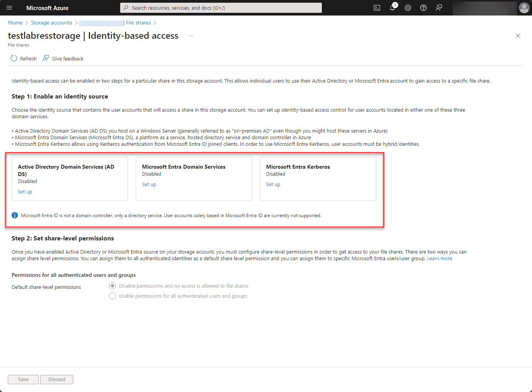Screen dimensions: 532x392
Task: Click the Give feedback label
Action: point(68,59)
